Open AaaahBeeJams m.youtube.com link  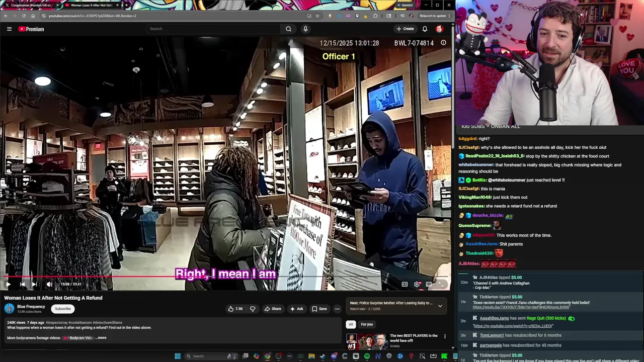click(513, 326)
